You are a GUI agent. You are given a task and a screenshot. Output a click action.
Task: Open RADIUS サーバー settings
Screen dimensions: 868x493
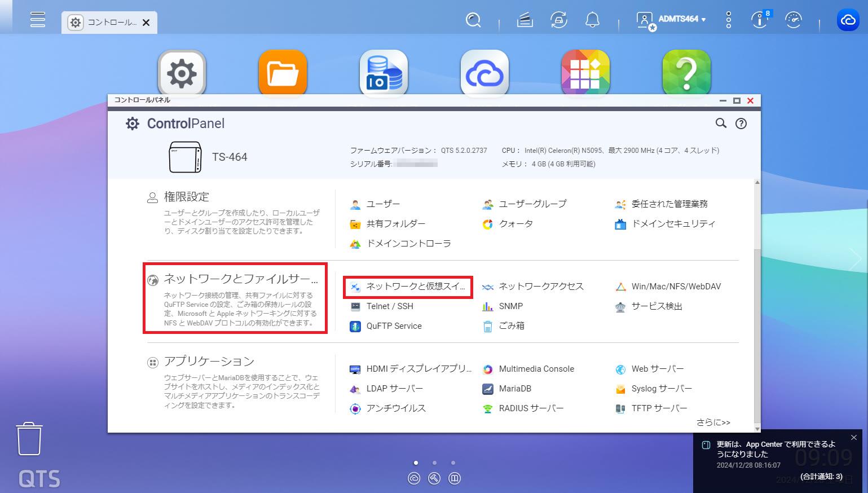(523, 408)
